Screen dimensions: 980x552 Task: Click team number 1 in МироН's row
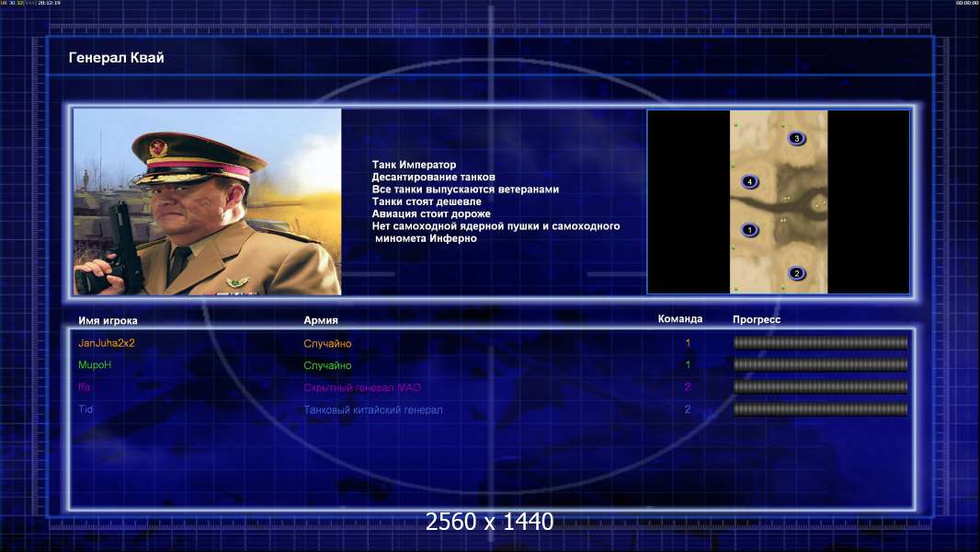pyautogui.click(x=688, y=365)
